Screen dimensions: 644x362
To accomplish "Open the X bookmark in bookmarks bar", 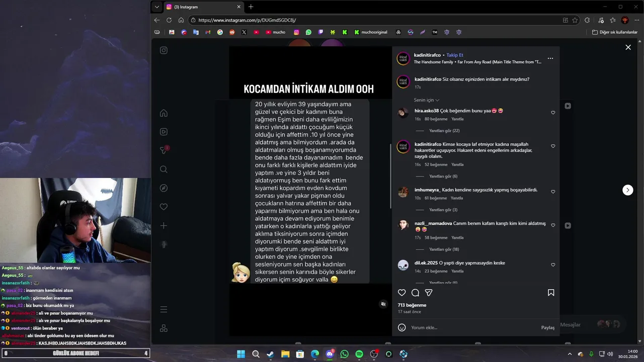I will click(244, 32).
